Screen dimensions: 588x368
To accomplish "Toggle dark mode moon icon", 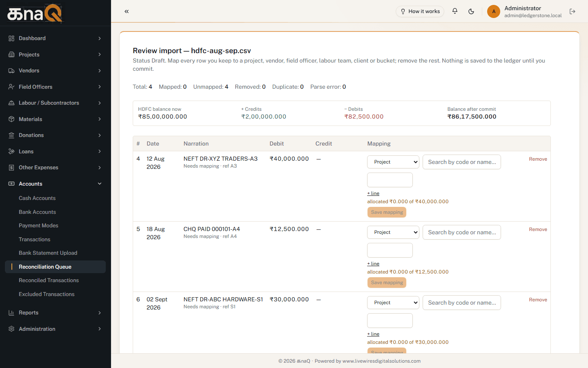I will click(471, 11).
